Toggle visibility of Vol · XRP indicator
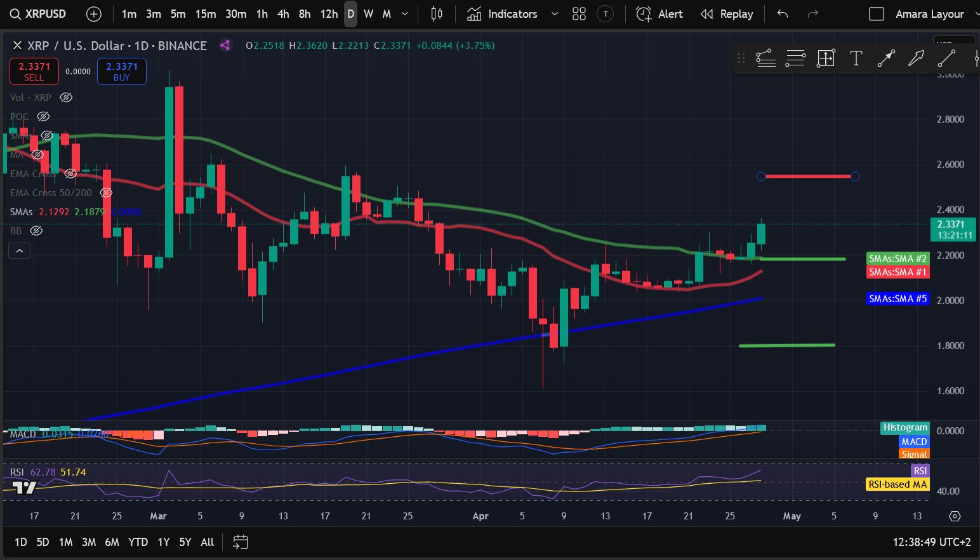Image resolution: width=980 pixels, height=560 pixels. point(66,97)
